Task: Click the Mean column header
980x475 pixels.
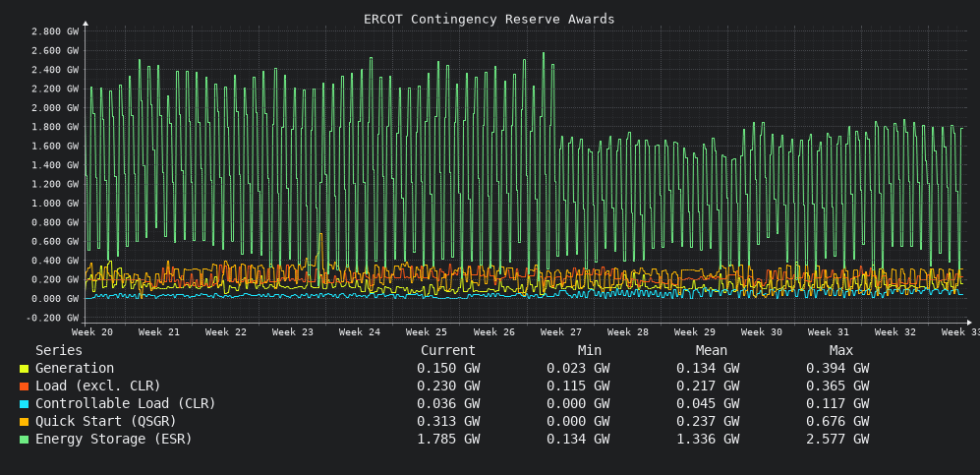Action: tap(712, 351)
